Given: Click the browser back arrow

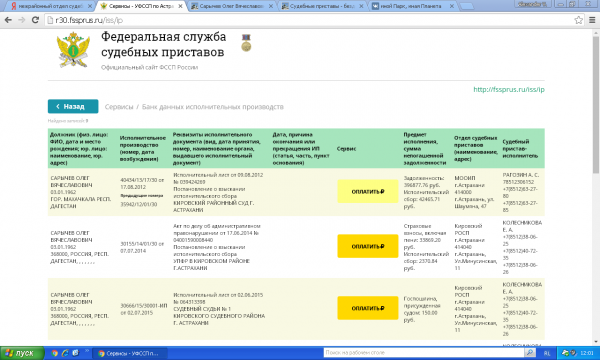Looking at the screenshot, I should coord(8,20).
